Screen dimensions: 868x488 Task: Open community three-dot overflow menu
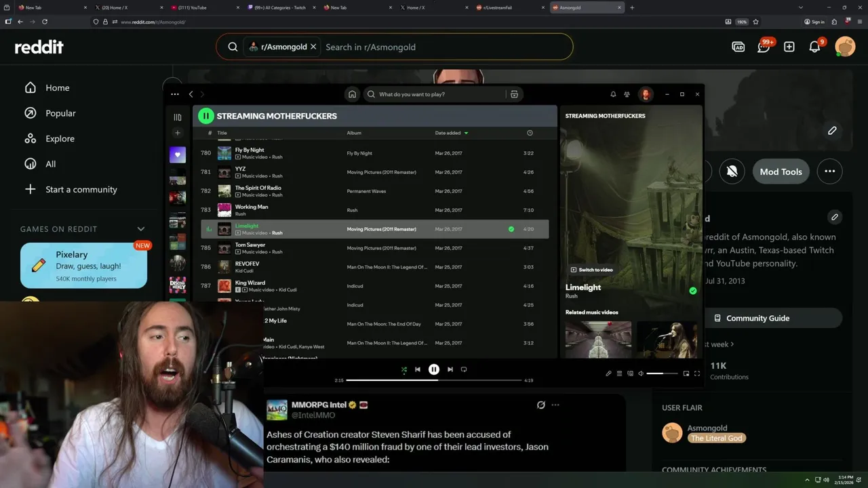coord(829,171)
